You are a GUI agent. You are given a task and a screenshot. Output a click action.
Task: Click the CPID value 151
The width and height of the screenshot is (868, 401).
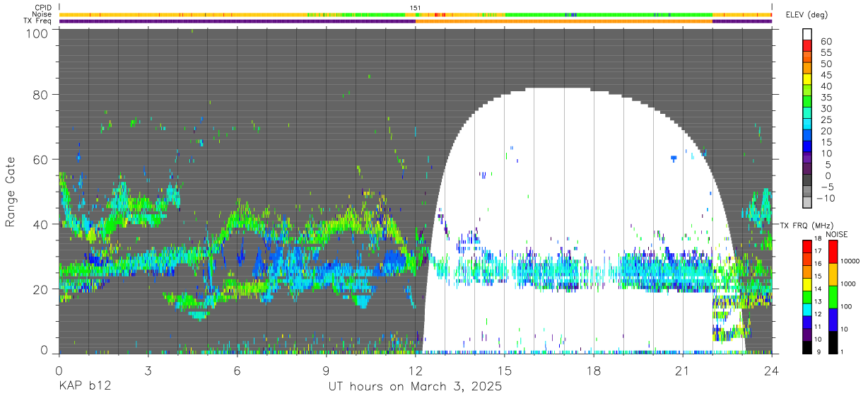coord(416,8)
